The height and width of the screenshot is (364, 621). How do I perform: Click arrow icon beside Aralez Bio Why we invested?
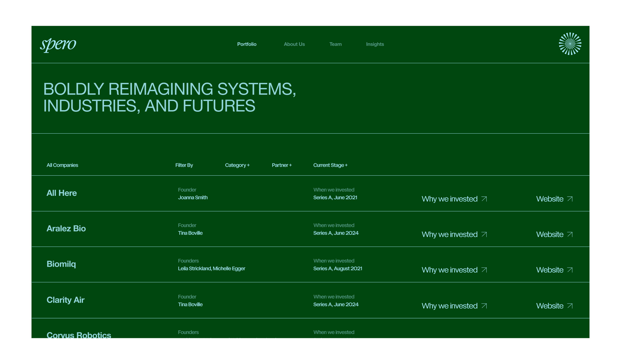[484, 234]
